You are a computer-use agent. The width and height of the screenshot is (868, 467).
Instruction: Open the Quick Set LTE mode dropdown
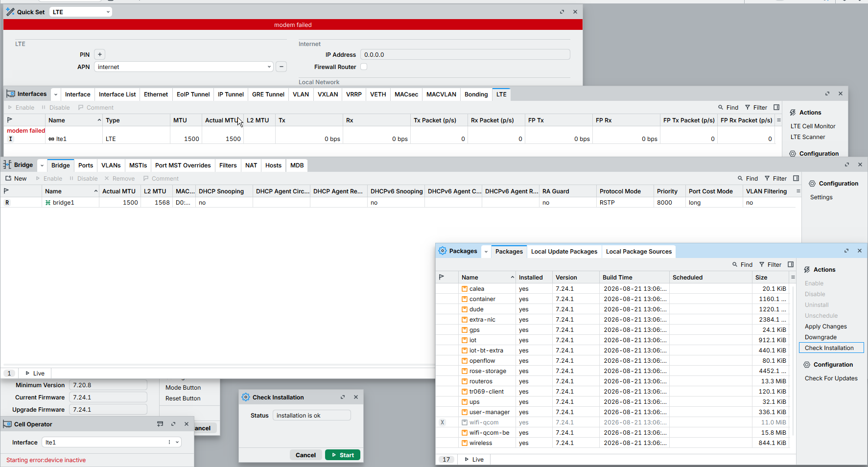[81, 12]
